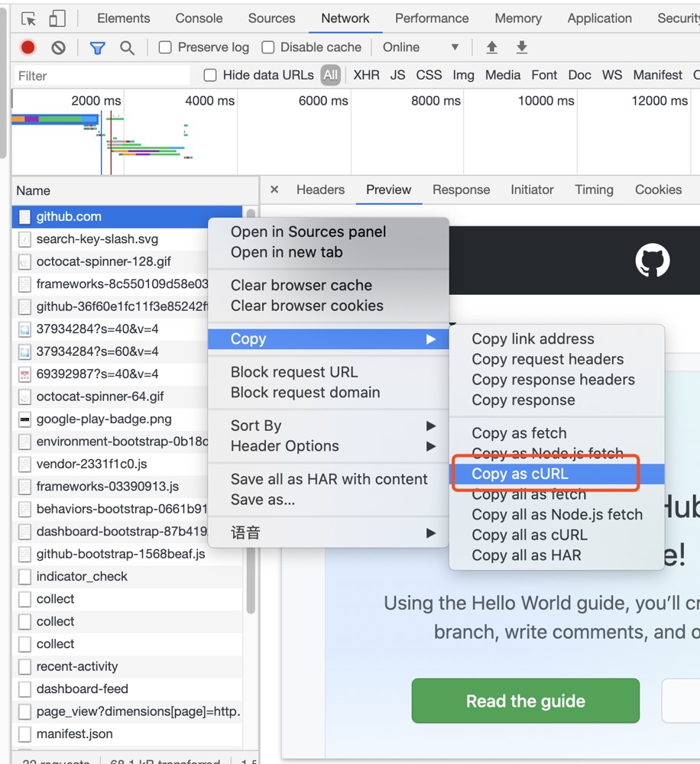Click the Read the guide button

[x=525, y=701]
